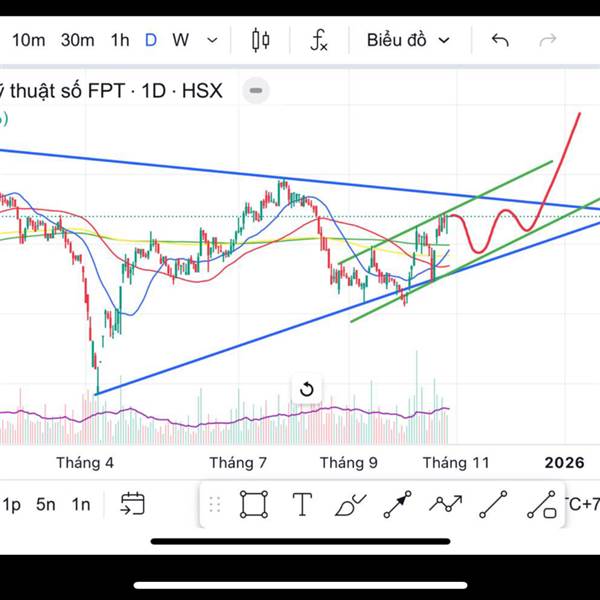Viewport: 600px width, 600px height.
Task: Click the redo arrow
Action: (x=548, y=40)
